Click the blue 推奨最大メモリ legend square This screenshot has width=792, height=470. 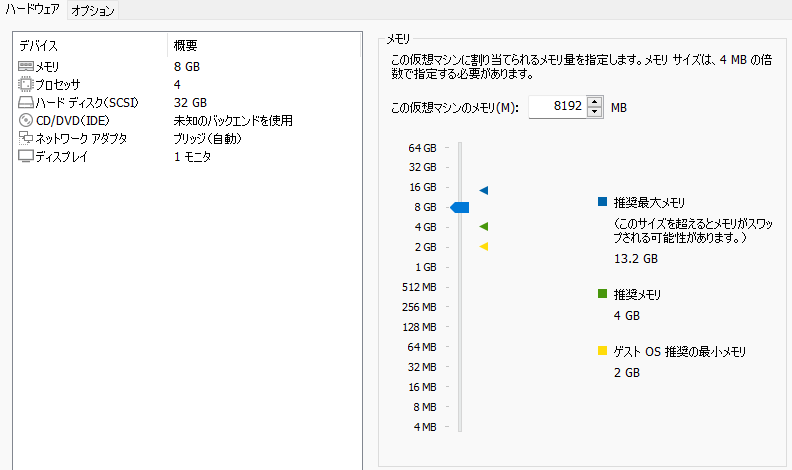602,202
